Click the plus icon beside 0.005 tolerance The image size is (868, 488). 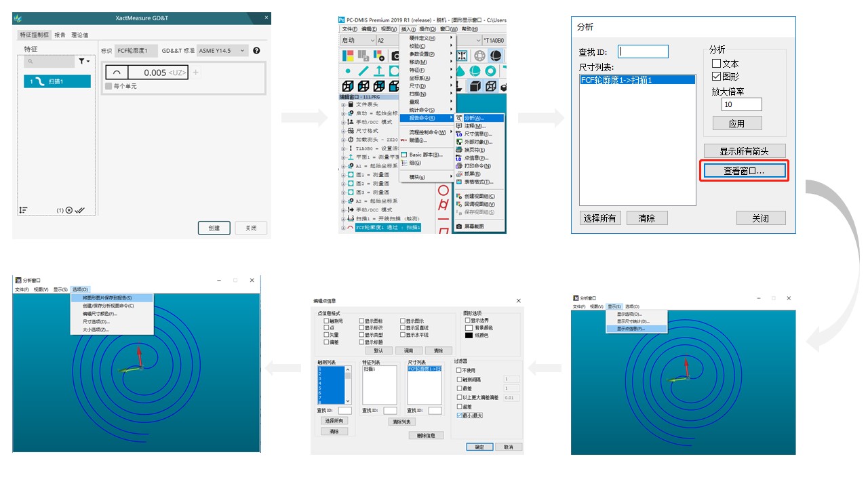[196, 73]
